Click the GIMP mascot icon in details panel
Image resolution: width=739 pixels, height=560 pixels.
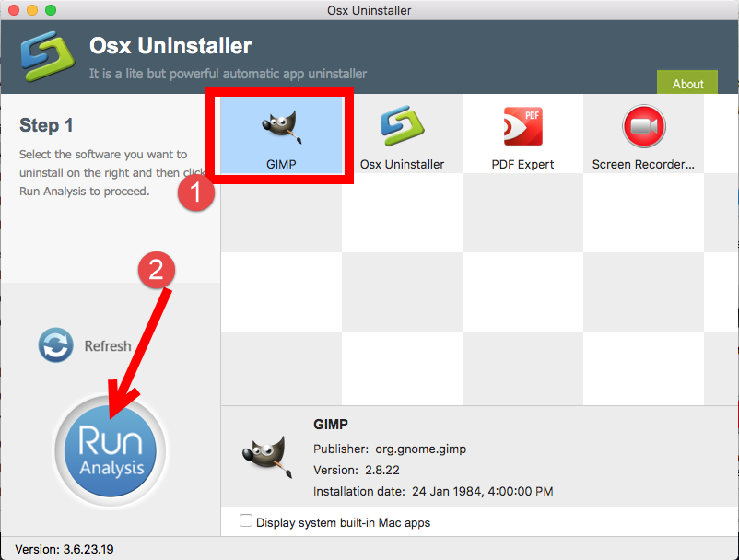coord(267,457)
